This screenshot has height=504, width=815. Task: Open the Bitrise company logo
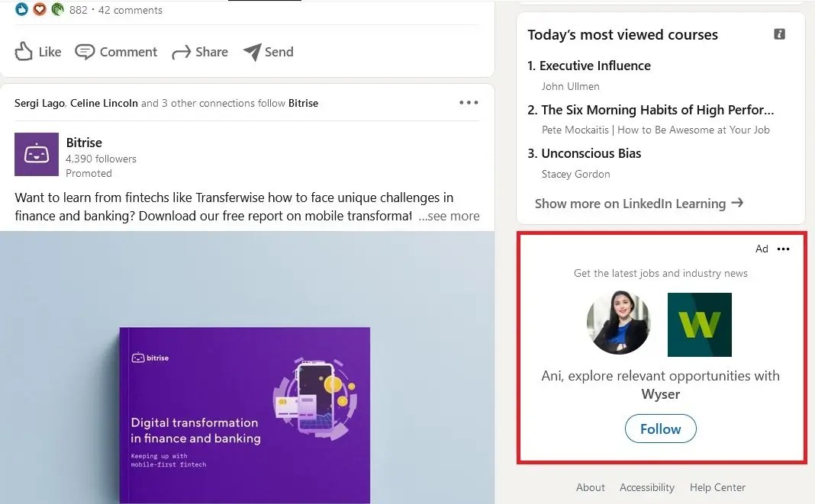(36, 154)
